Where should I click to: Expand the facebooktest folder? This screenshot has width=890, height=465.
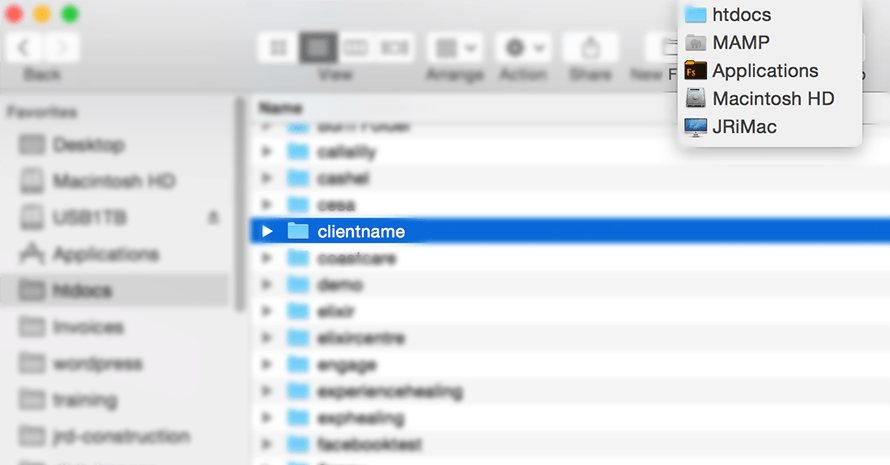pos(266,444)
